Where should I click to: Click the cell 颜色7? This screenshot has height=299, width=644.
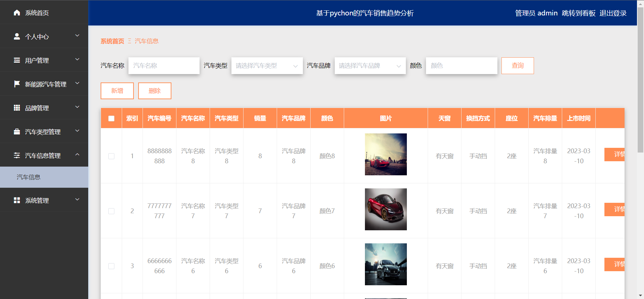[x=327, y=211]
